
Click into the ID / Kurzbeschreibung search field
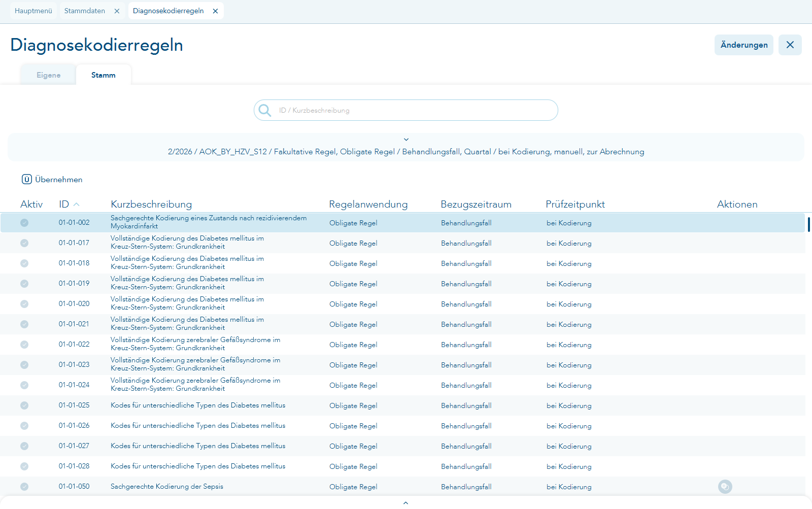(x=414, y=110)
